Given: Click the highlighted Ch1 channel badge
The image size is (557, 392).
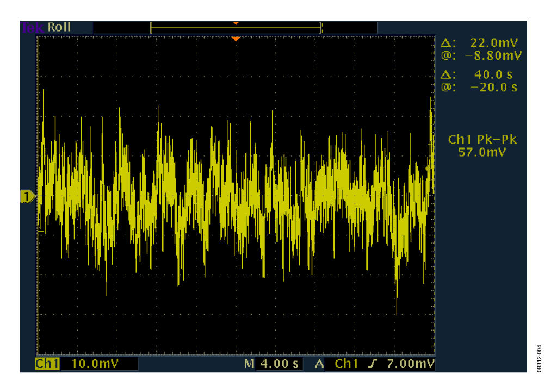Looking at the screenshot, I should pos(47,364).
